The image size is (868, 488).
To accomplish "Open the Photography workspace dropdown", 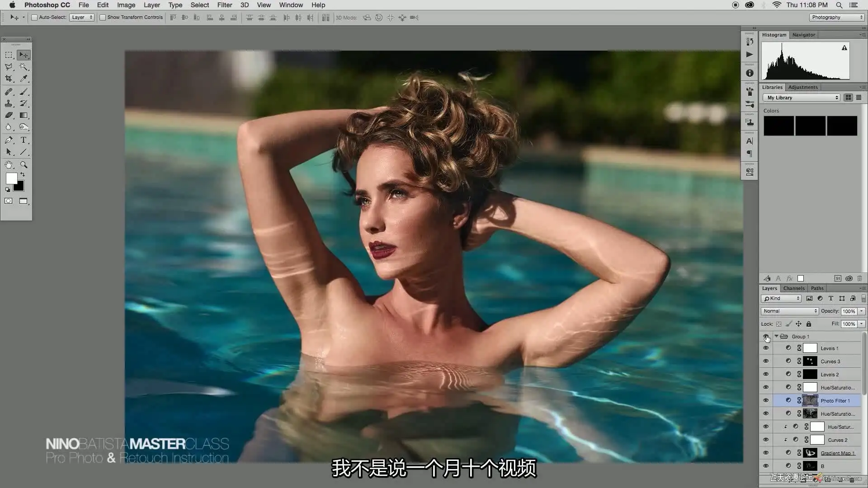I will 836,18.
